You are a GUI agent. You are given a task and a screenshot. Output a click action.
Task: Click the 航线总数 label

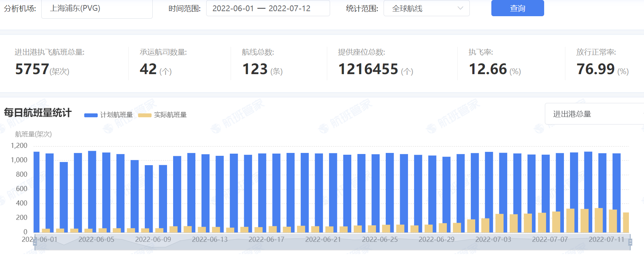258,52
